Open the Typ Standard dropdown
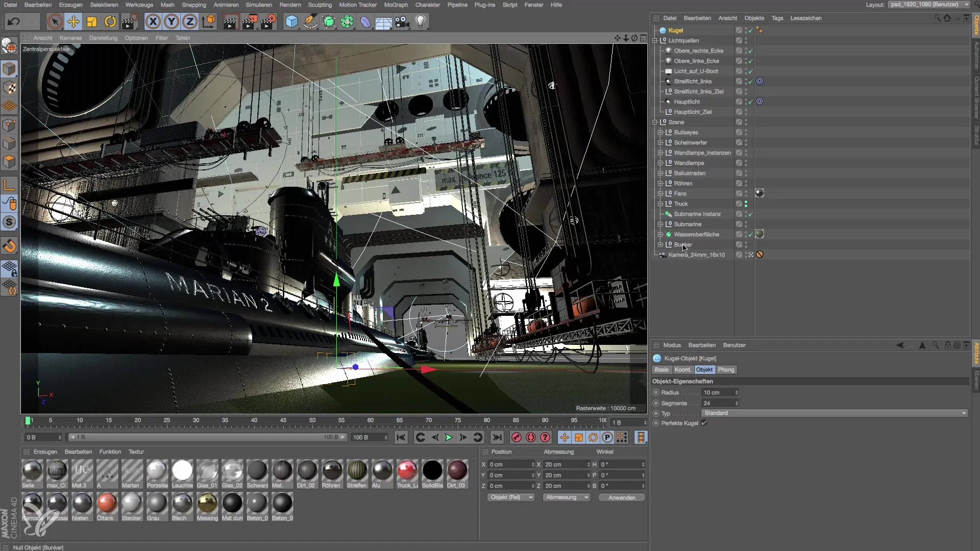The image size is (980, 551). point(834,413)
